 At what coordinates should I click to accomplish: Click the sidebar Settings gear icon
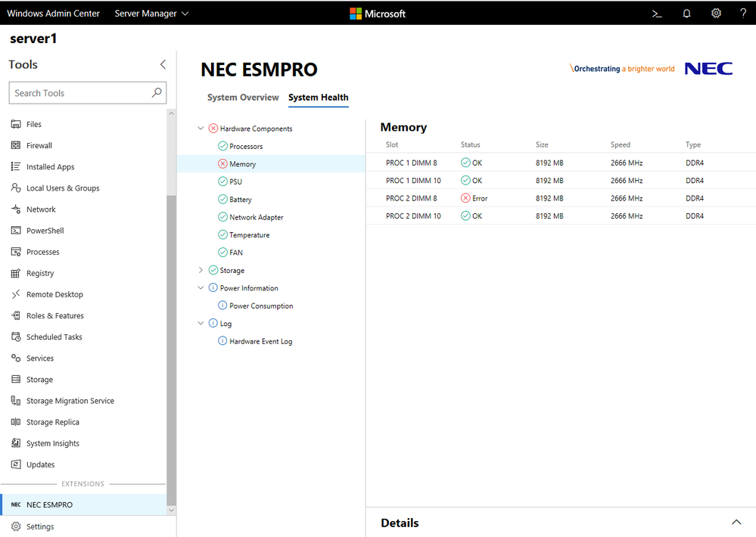click(x=16, y=526)
